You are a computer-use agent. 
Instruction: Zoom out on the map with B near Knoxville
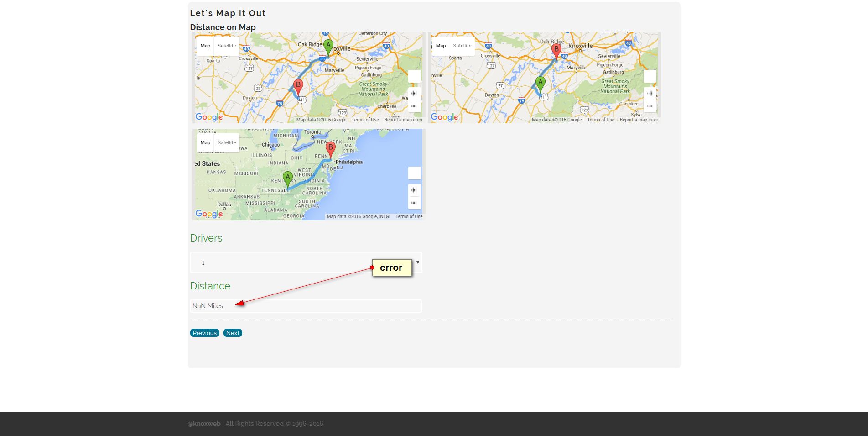[x=650, y=106]
